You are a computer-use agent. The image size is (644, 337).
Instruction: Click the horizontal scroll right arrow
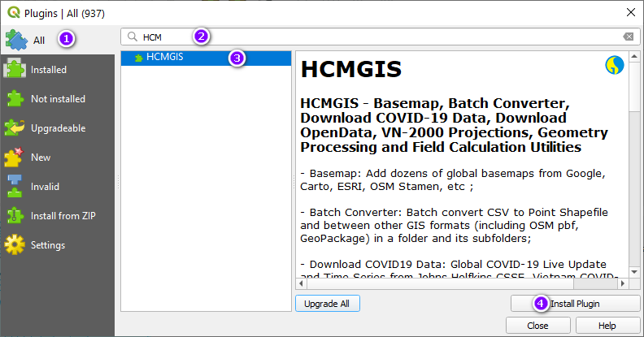point(623,283)
